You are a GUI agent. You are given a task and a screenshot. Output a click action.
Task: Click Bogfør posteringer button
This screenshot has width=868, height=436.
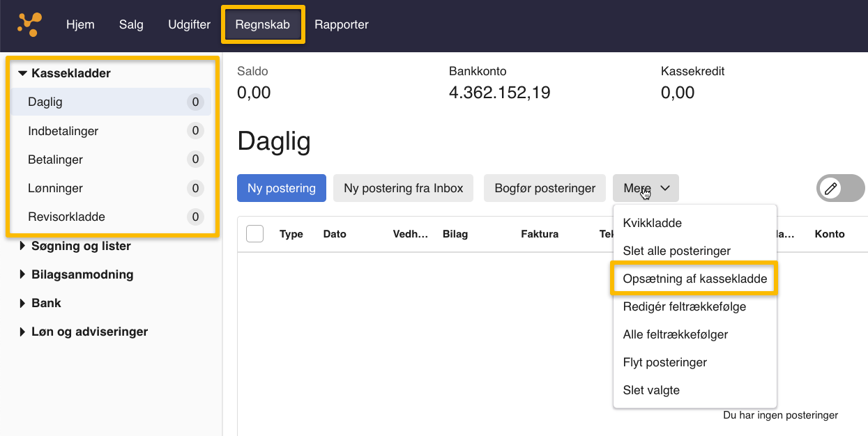(545, 188)
